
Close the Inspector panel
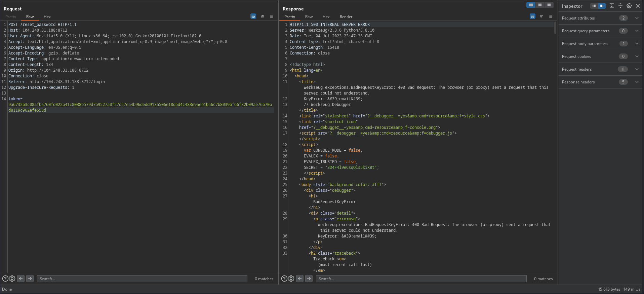(638, 6)
